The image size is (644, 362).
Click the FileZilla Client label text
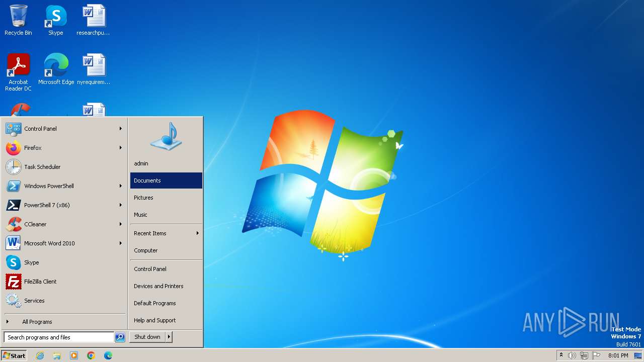click(x=40, y=282)
